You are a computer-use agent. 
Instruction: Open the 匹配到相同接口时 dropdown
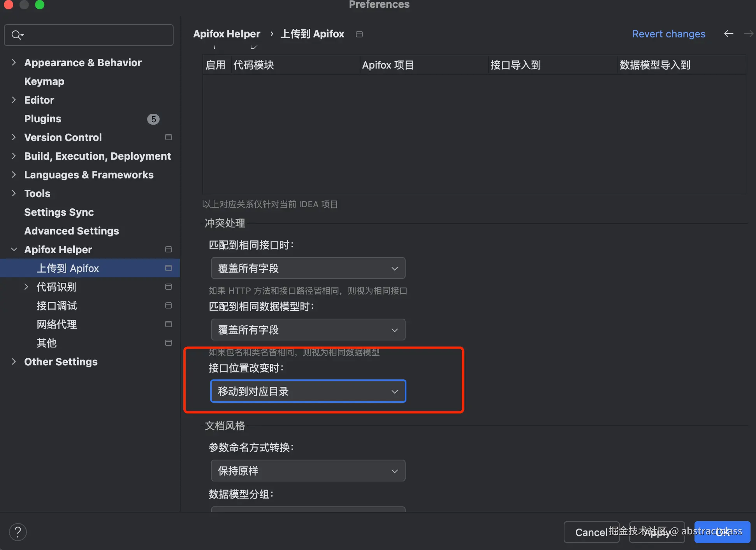click(308, 268)
